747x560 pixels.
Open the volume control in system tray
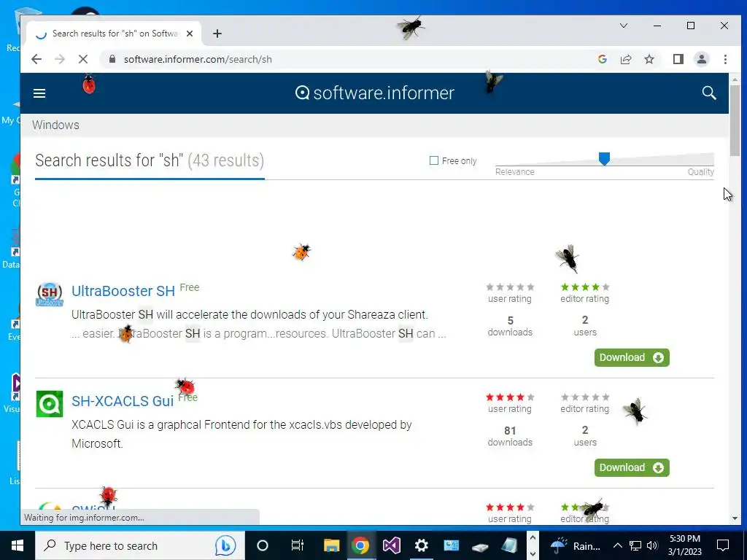coord(652,545)
